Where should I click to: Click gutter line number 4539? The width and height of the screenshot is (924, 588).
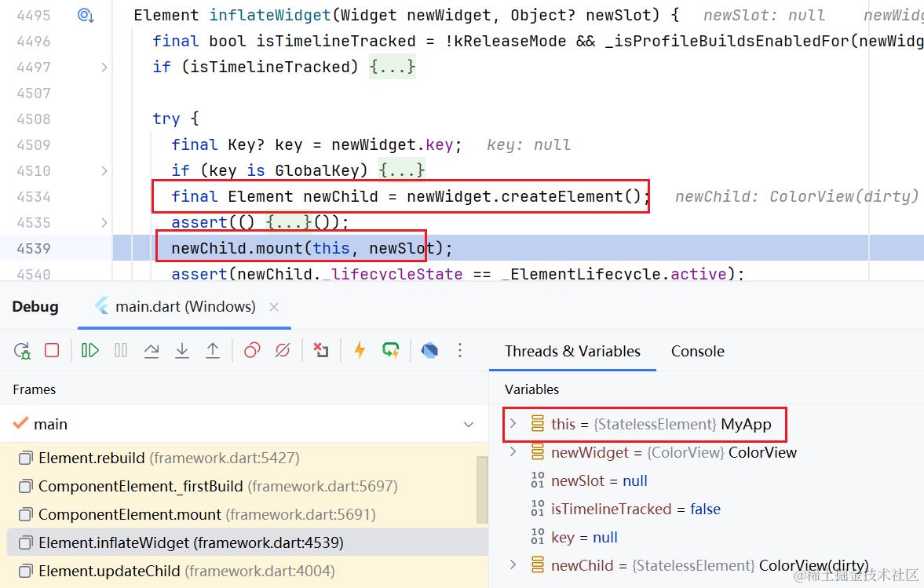tap(34, 249)
